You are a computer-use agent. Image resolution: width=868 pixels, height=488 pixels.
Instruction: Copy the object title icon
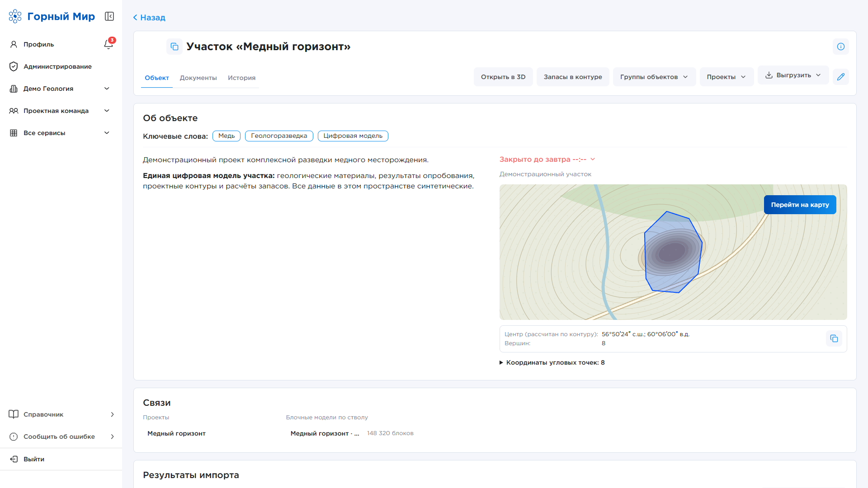(175, 47)
